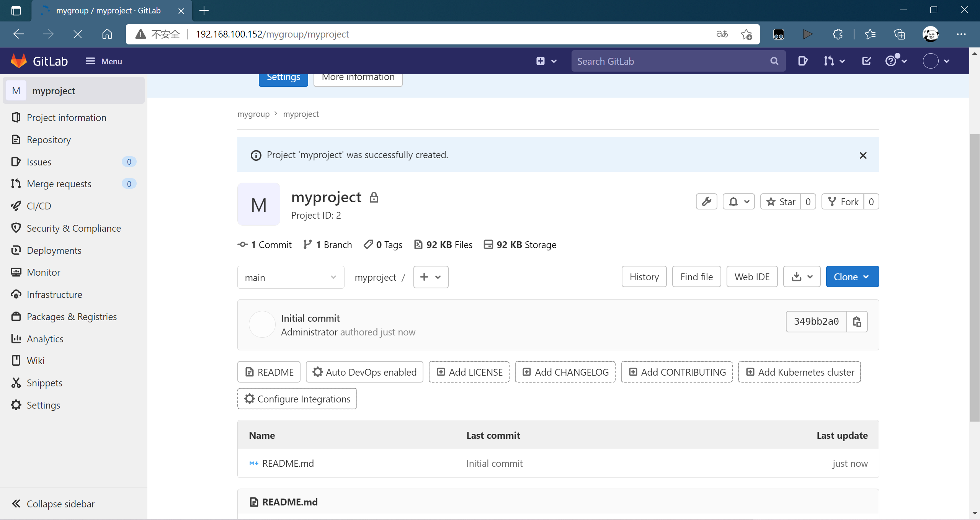
Task: Expand the download options dropdown
Action: pyautogui.click(x=802, y=277)
